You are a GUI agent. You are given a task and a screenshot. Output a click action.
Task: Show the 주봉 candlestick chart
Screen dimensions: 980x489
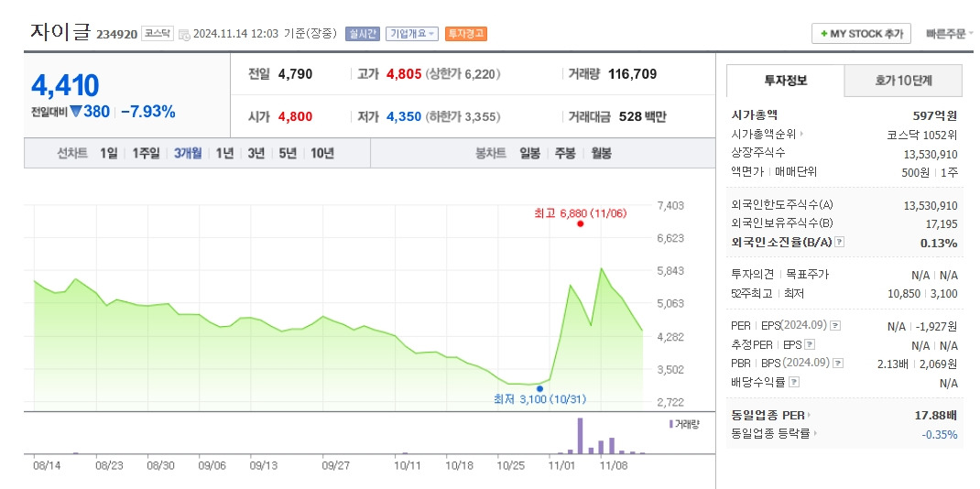566,154
